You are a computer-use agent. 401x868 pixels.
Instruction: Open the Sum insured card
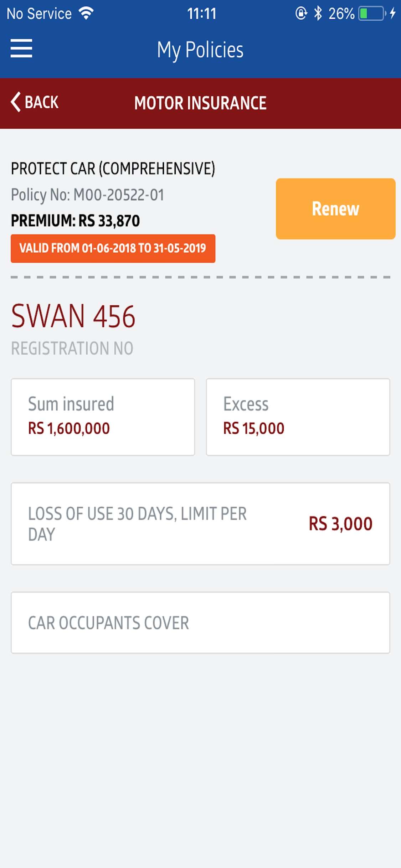point(103,417)
